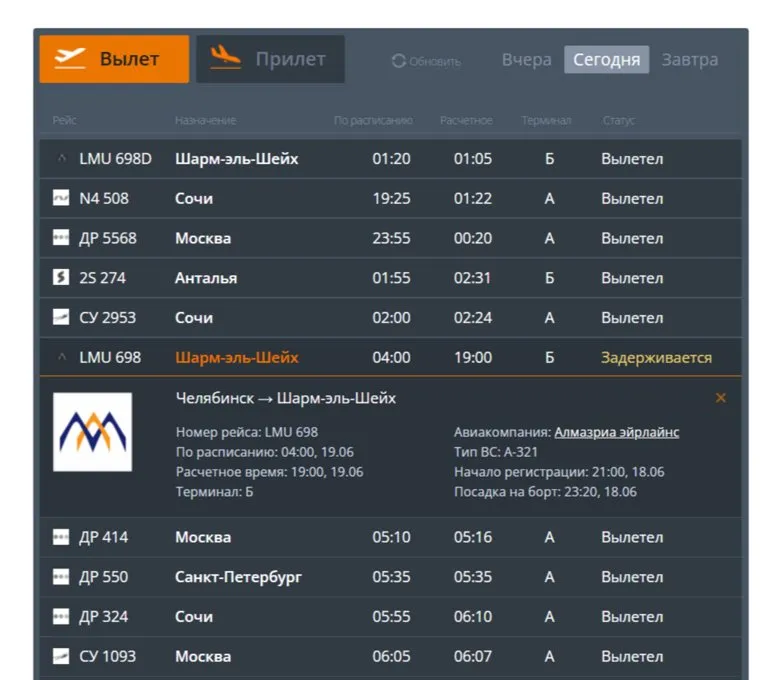
Task: Click the airline icon beside flight СУ 1093
Action: (x=61, y=657)
